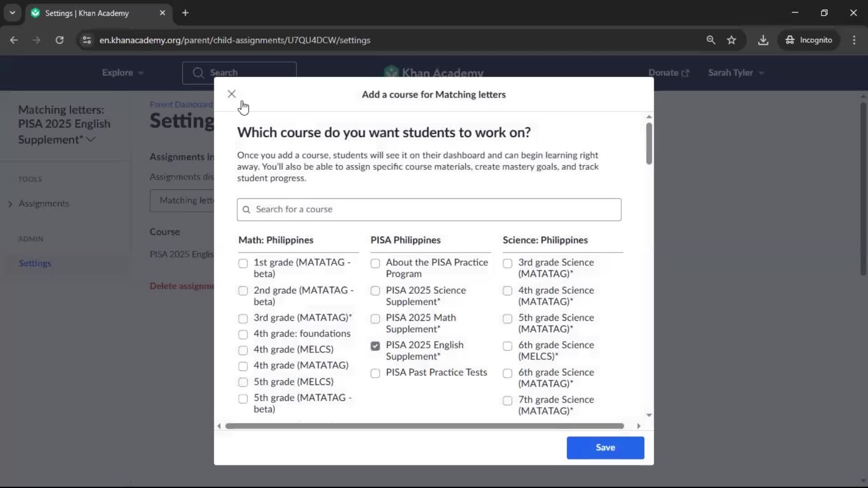
Task: Check 5th grade Science (MATATAG)*
Action: coord(507,319)
